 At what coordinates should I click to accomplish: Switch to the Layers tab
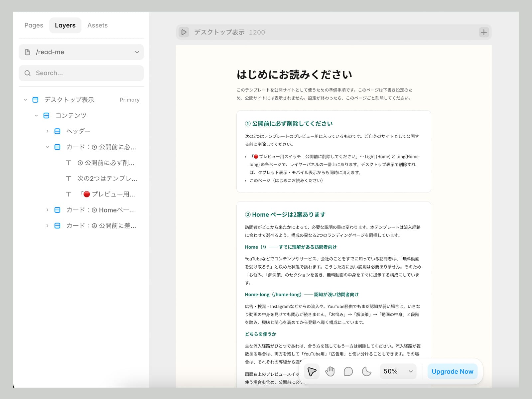point(65,25)
